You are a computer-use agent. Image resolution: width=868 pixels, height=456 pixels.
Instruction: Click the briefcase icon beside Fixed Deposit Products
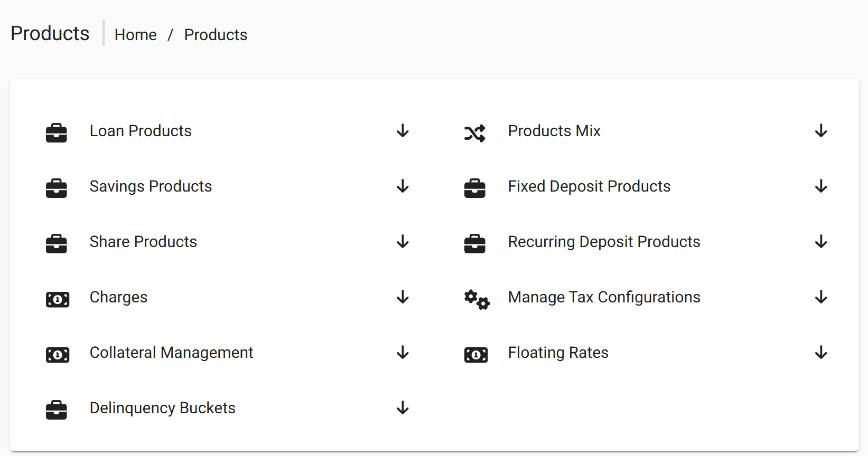(475, 188)
